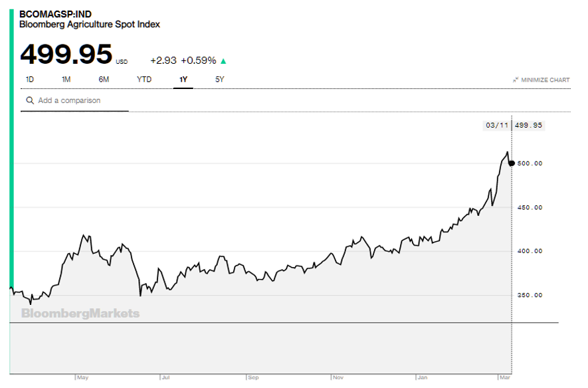
Task: Click the Mar axis label
Action: pos(505,377)
